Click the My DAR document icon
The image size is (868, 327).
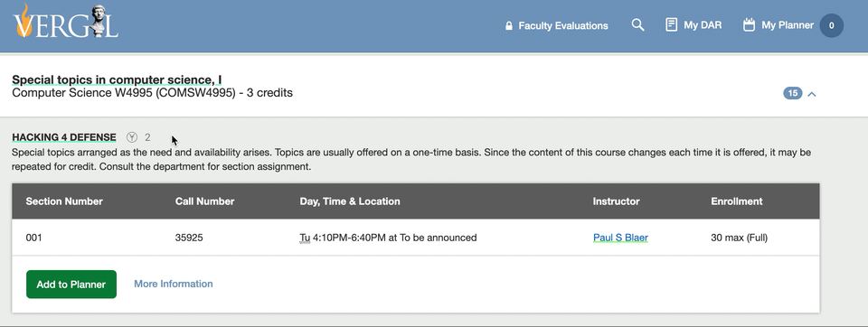671,25
